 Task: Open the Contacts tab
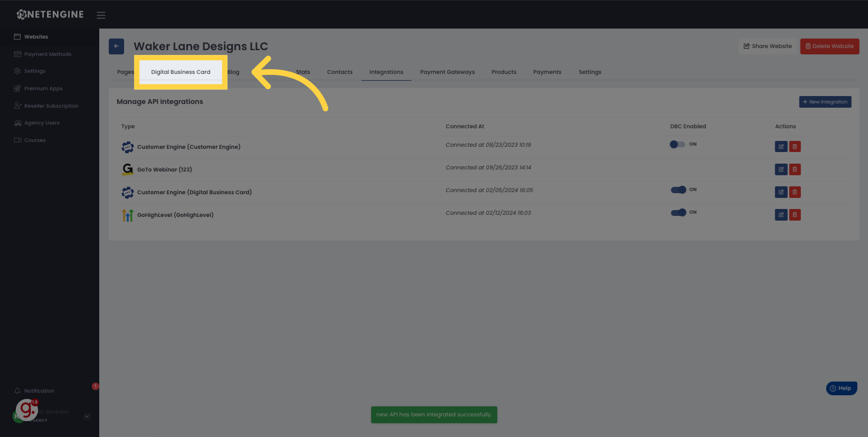point(339,72)
